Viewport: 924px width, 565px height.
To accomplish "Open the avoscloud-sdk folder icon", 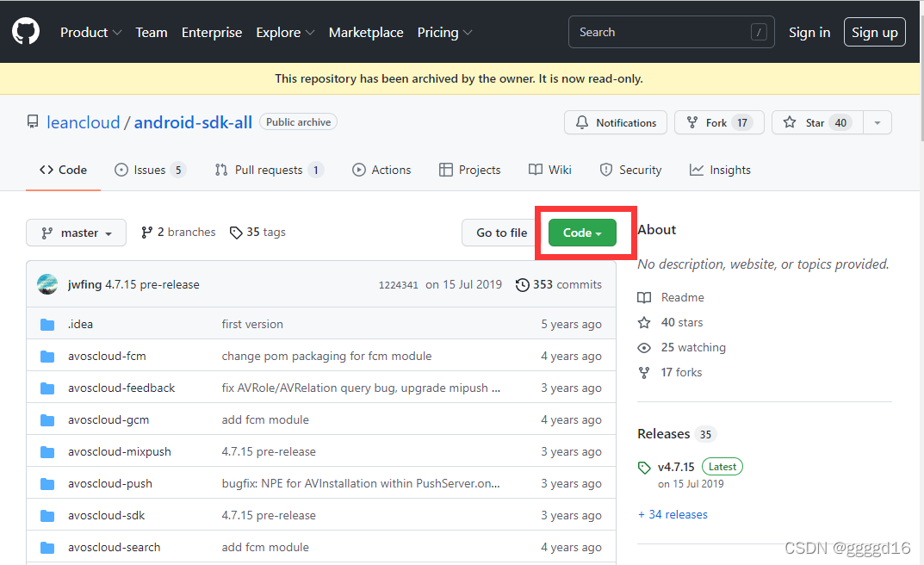I will 47,516.
